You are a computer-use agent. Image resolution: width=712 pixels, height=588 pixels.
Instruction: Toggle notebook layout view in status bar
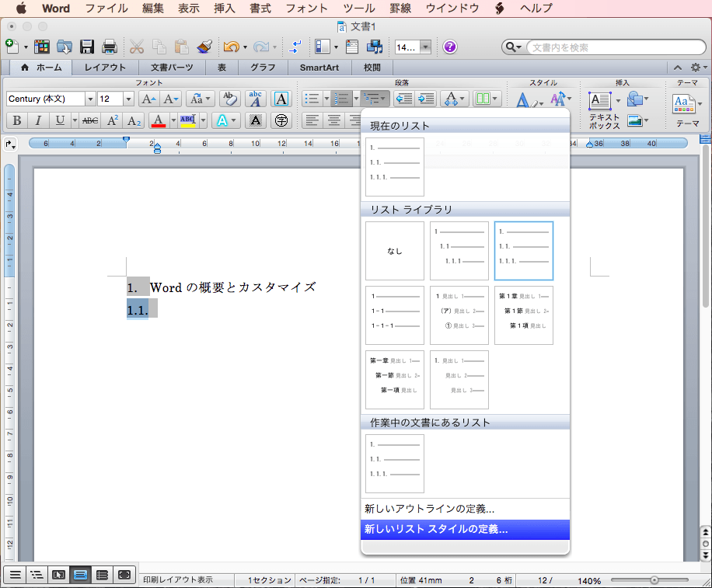[x=102, y=575]
